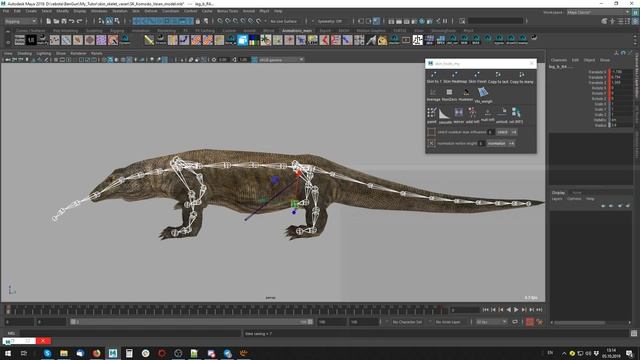Click the lock selection icon in status line
This screenshot has width=640, height=360.
pos(198,21)
